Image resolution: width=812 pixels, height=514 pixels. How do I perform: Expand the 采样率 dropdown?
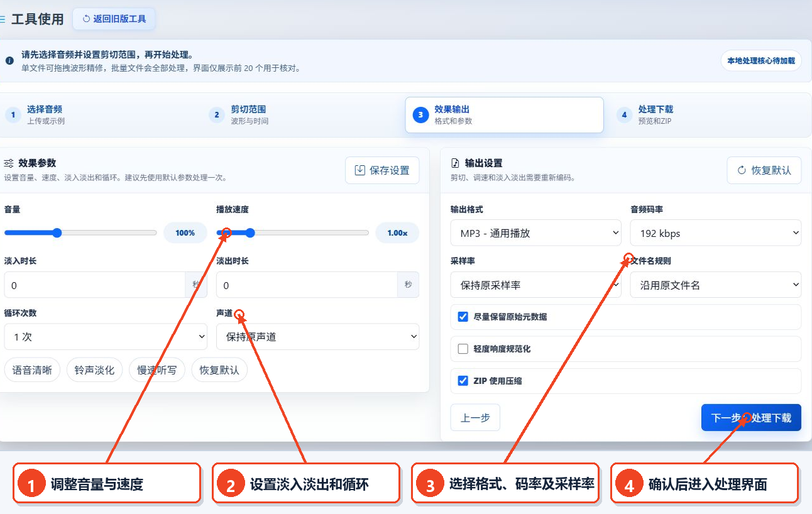[x=536, y=285]
